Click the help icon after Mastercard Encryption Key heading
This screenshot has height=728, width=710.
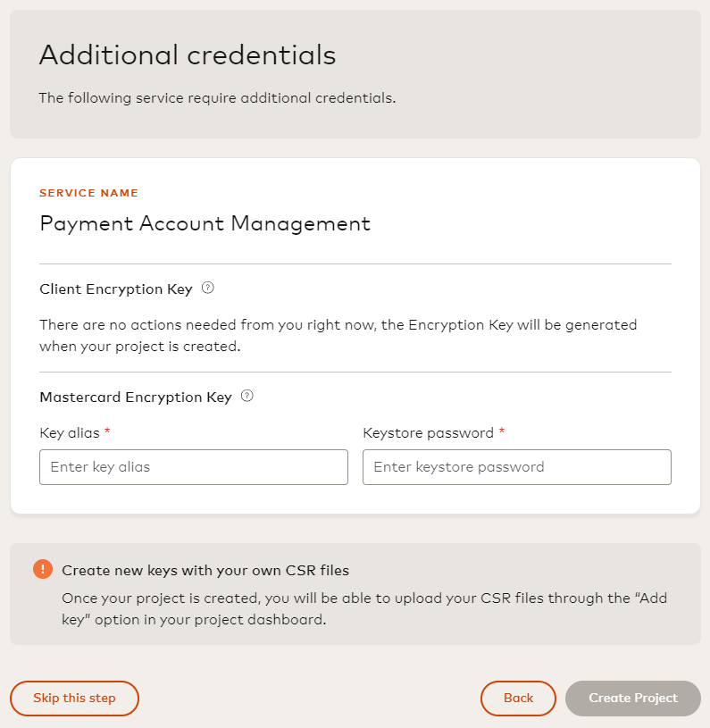pyautogui.click(x=246, y=397)
